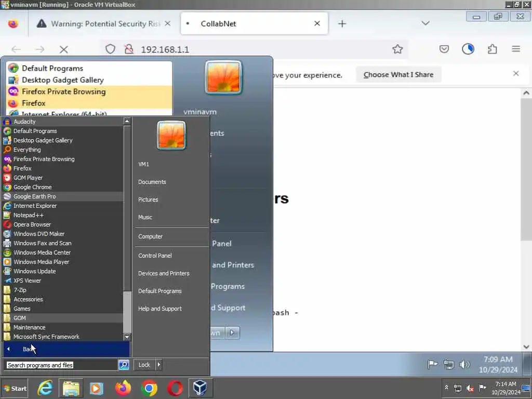The height and width of the screenshot is (399, 532).
Task: Dismiss the Firefox data sharing notification bar
Action: coord(516,74)
